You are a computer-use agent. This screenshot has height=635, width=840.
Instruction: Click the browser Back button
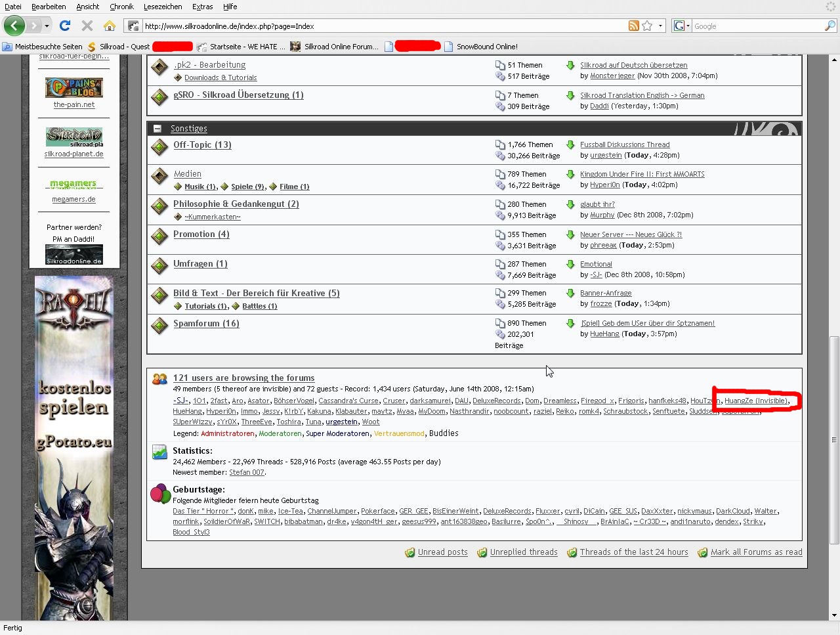14,26
